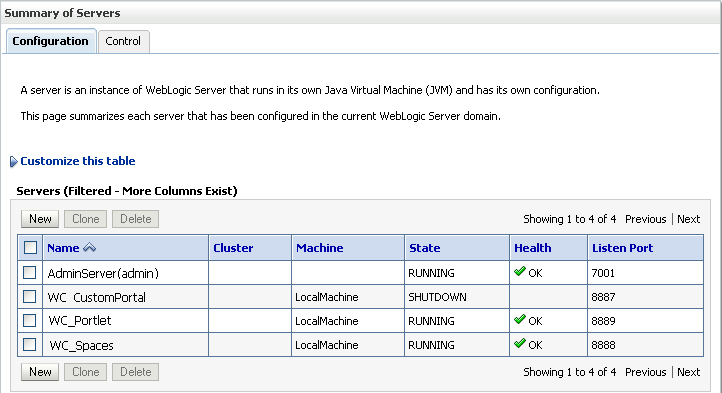722x393 pixels.
Task: Click RUNNING state in WC_Portlet row
Action: pyautogui.click(x=431, y=321)
